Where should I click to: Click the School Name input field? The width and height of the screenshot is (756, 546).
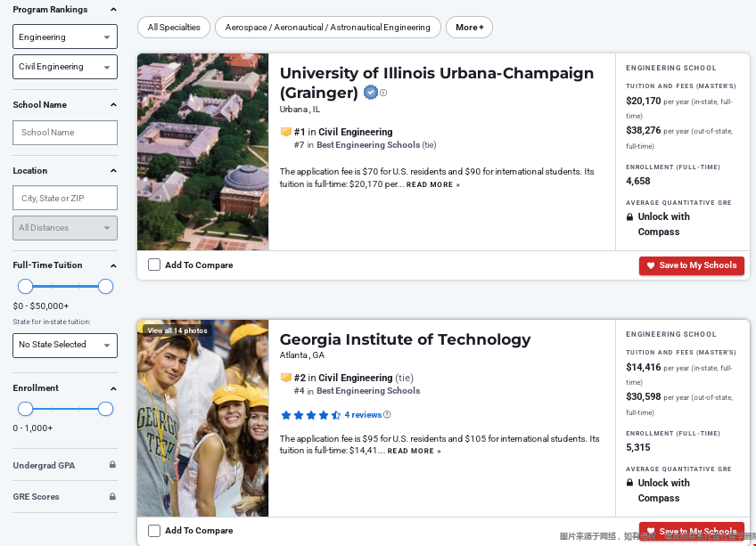[x=65, y=133]
